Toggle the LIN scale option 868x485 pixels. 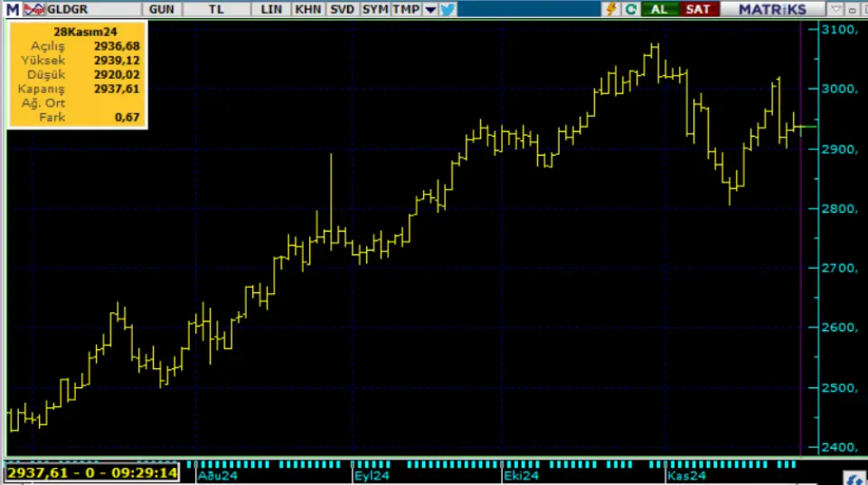(x=270, y=9)
